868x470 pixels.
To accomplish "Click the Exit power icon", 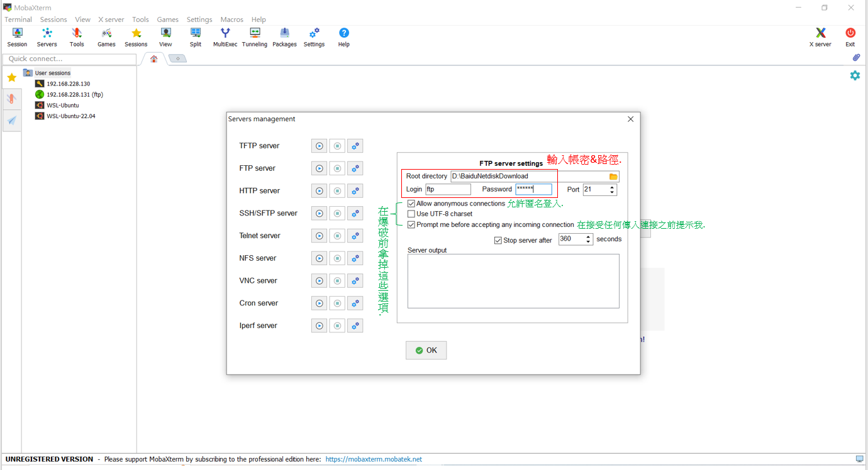I will (x=850, y=37).
